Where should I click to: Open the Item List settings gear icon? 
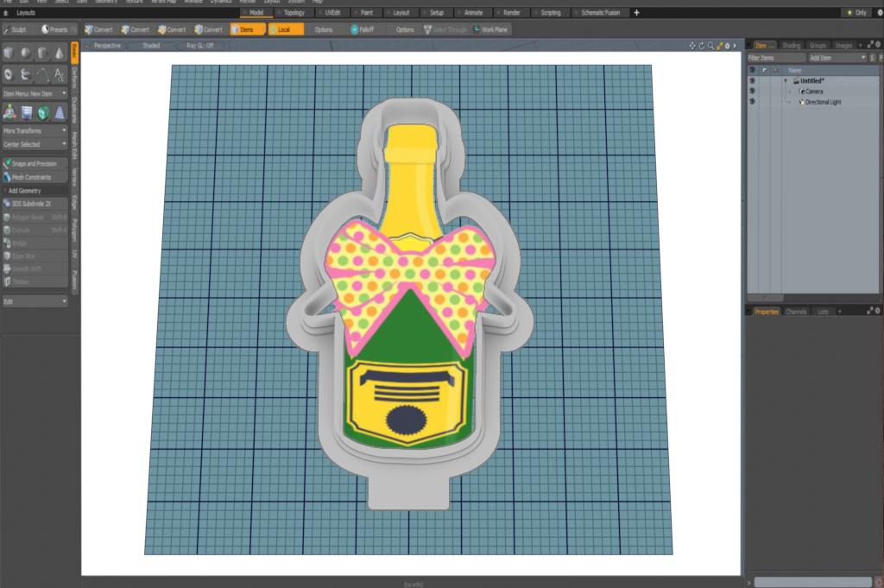click(x=876, y=44)
